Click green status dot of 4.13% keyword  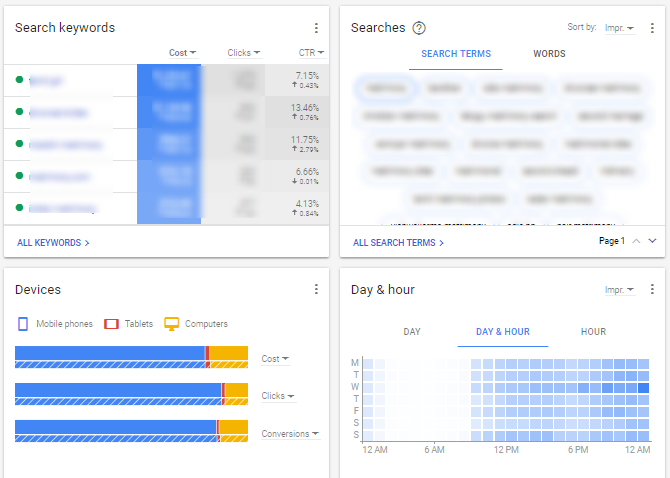[x=19, y=208]
